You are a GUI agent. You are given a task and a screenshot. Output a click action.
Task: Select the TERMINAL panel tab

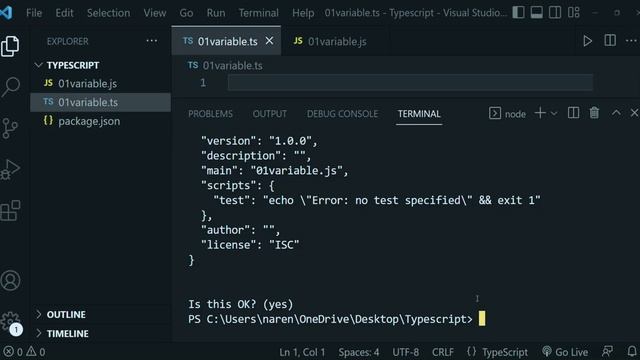point(419,114)
